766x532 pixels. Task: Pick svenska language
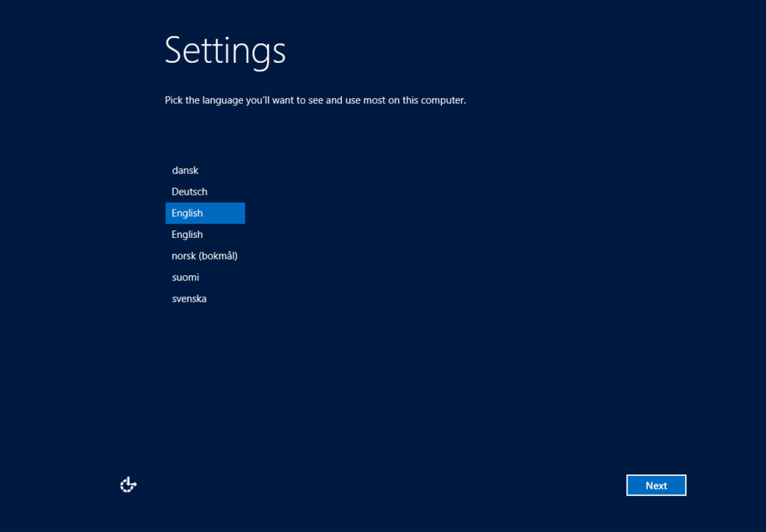point(205,299)
